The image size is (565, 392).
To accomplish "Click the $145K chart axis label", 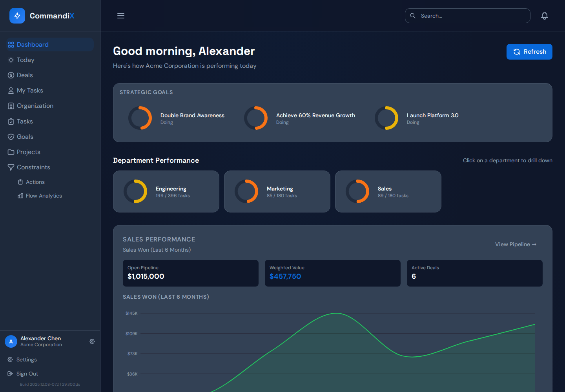I will click(131, 313).
